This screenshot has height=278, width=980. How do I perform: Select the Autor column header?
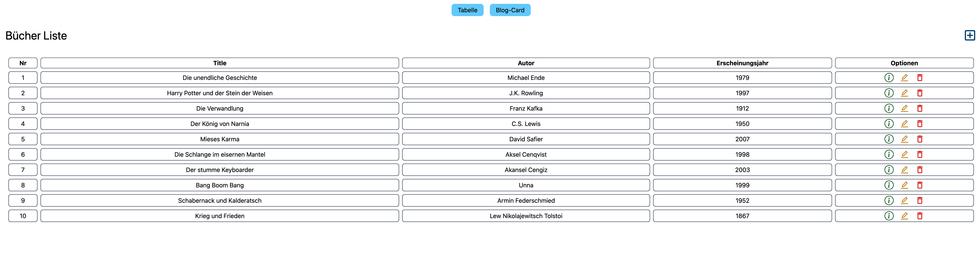[526, 63]
